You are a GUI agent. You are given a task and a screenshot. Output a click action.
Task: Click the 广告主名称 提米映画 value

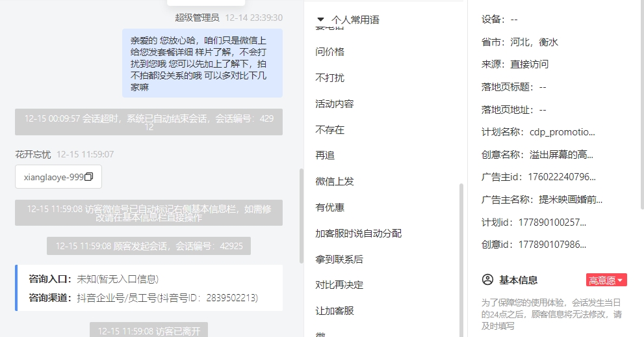(571, 200)
